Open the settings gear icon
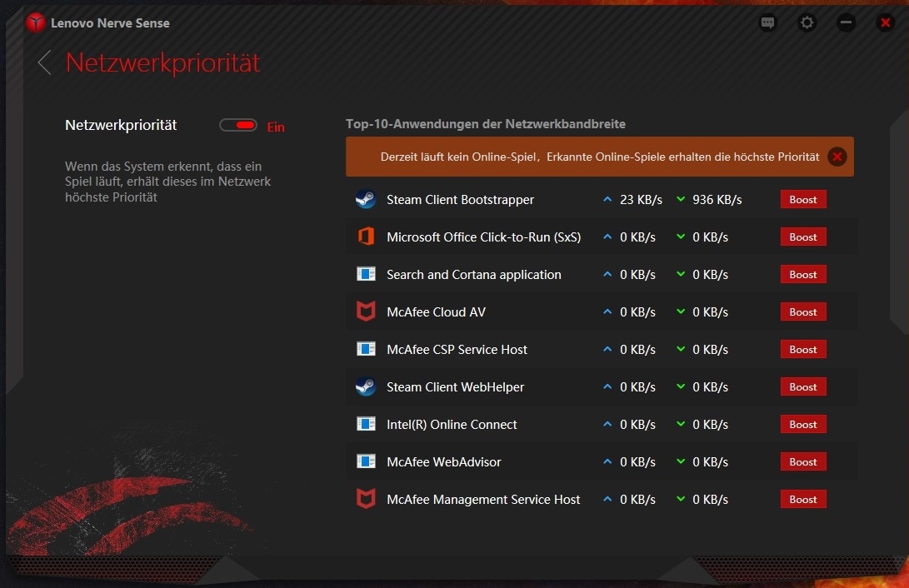909x588 pixels. (807, 22)
